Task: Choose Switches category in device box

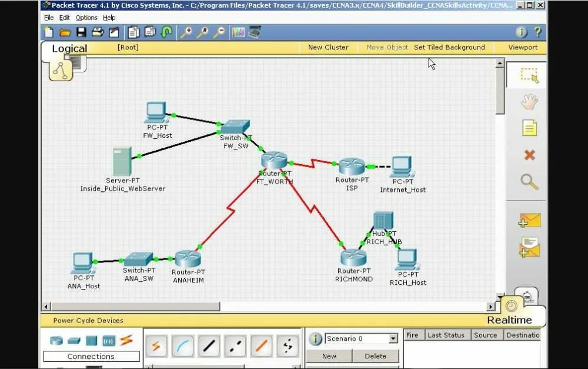Action: (74, 341)
